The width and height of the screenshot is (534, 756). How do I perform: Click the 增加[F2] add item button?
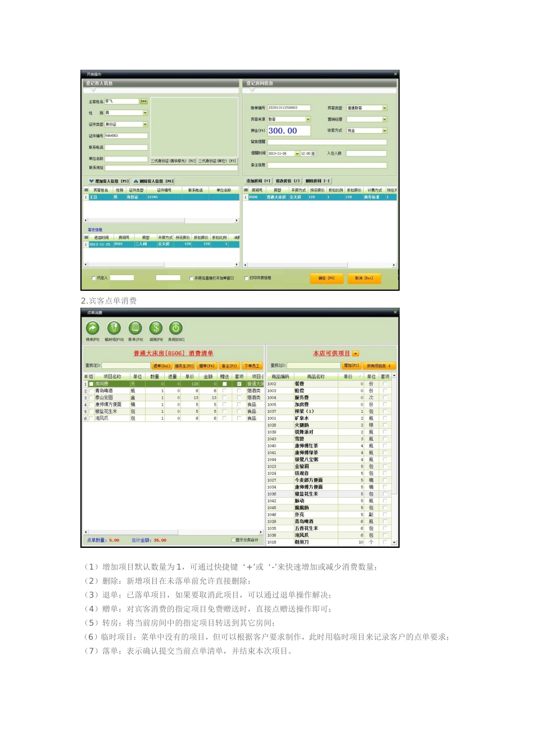coord(351,366)
